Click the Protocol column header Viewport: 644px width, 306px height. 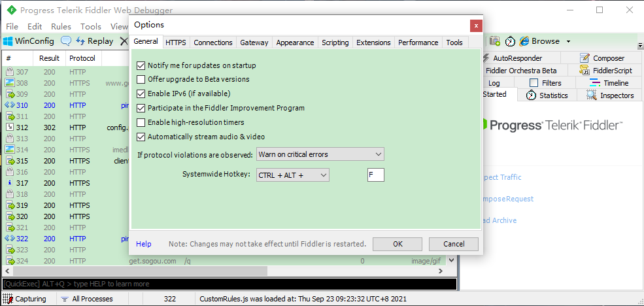pyautogui.click(x=82, y=58)
